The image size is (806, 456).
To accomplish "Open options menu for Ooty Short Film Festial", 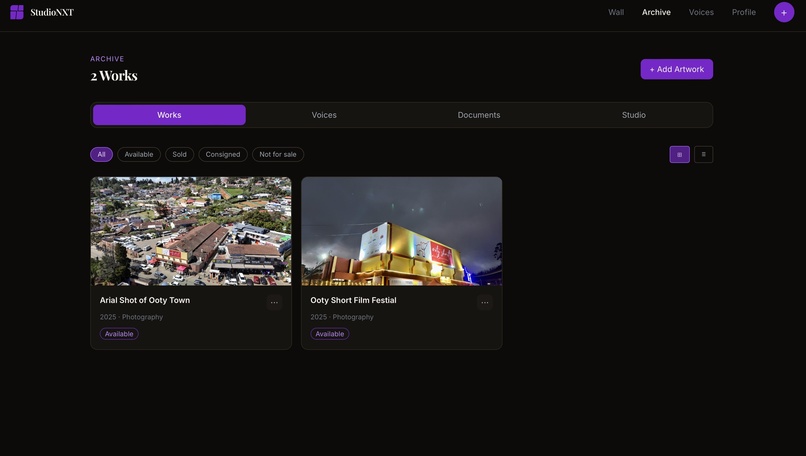I will click(x=485, y=302).
